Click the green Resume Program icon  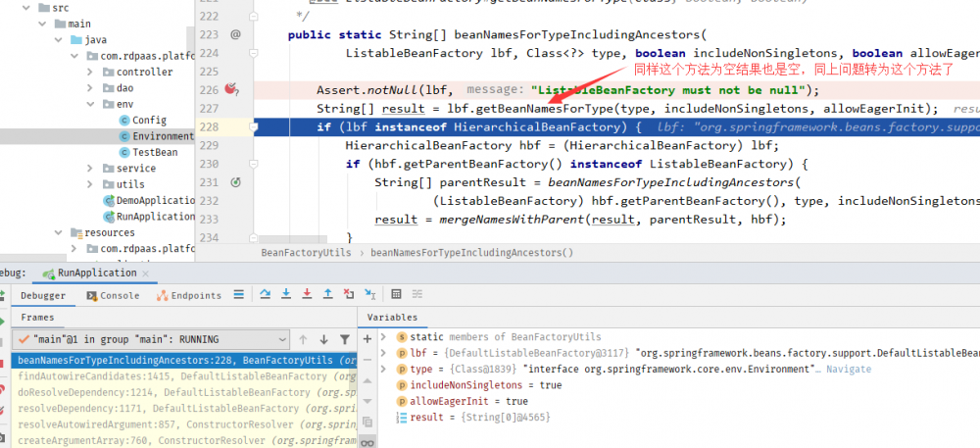tap(3, 322)
